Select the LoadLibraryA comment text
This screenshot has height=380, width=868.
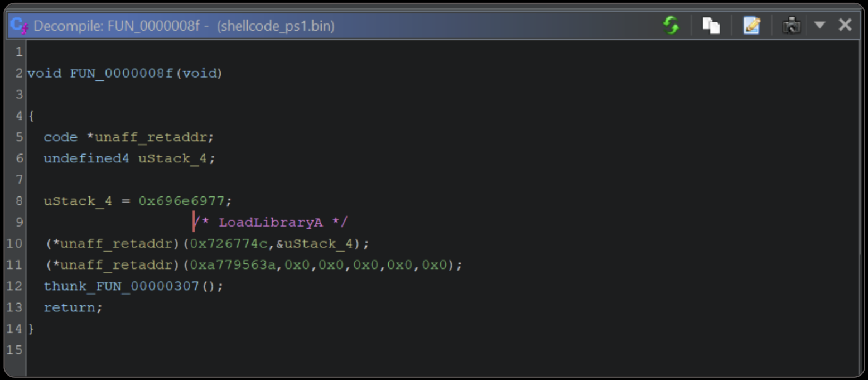pyautogui.click(x=271, y=222)
